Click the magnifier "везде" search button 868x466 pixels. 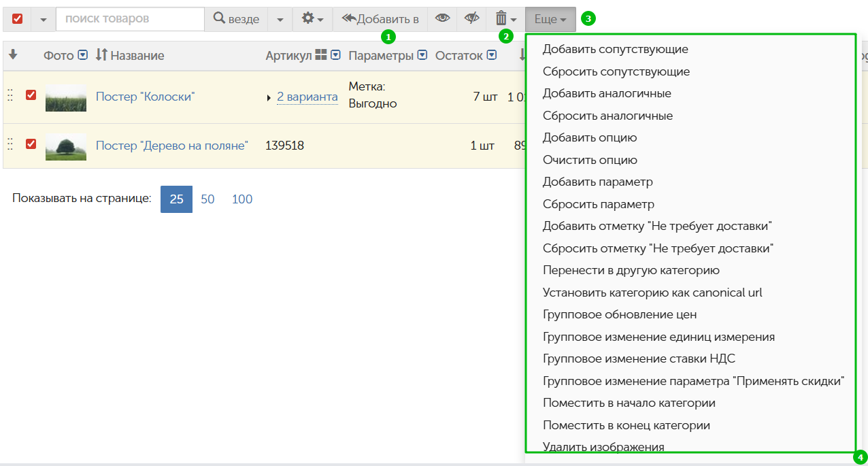(236, 19)
